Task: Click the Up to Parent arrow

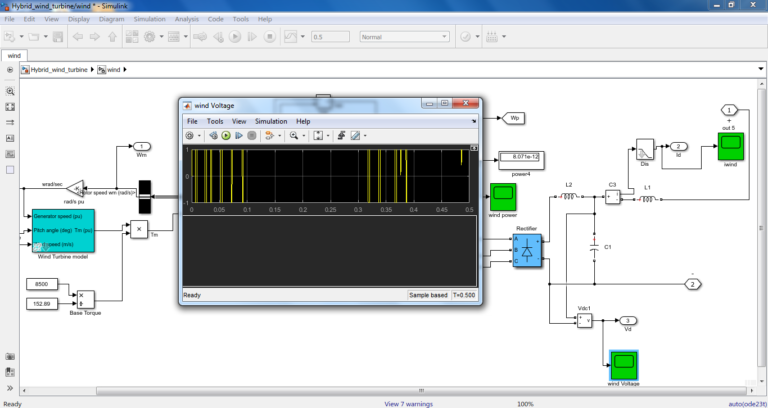Action: pyautogui.click(x=113, y=37)
